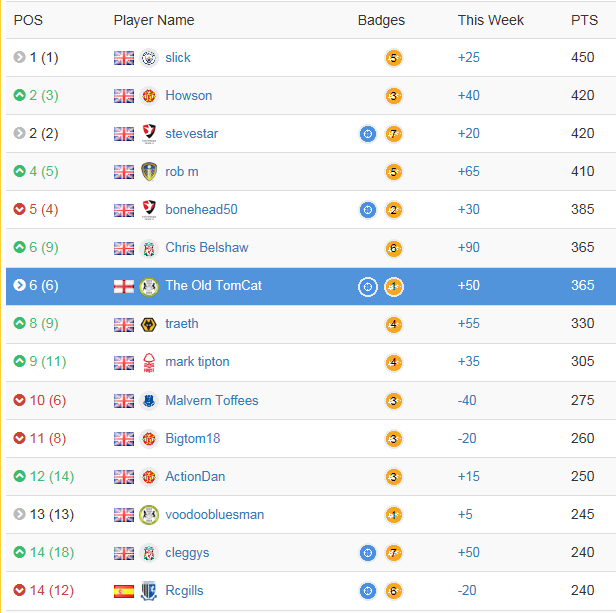Click the Spanish flag beside Rcgills
The image size is (616, 613).
(124, 590)
